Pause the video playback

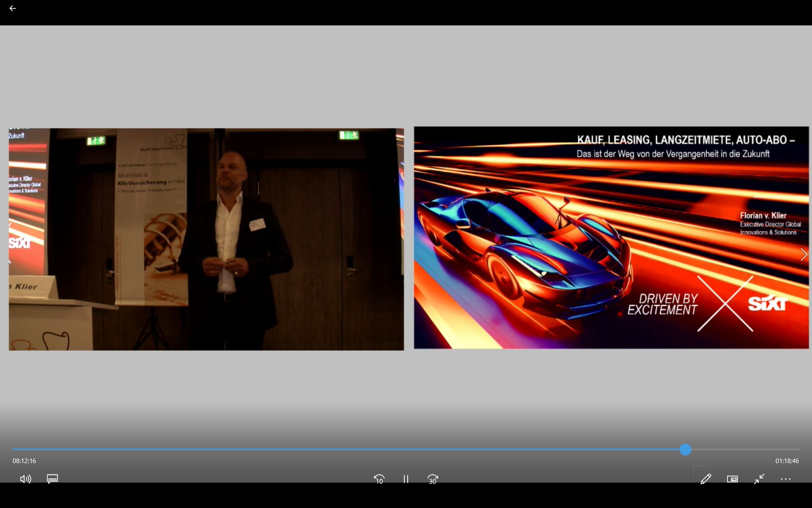406,479
